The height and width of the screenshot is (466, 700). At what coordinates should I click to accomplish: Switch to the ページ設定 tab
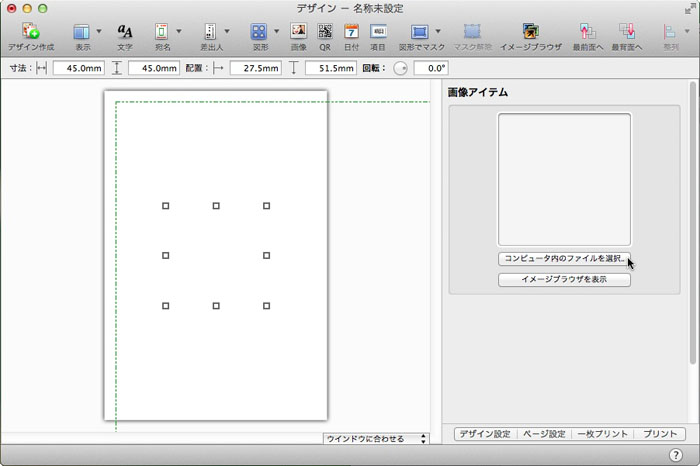point(542,434)
